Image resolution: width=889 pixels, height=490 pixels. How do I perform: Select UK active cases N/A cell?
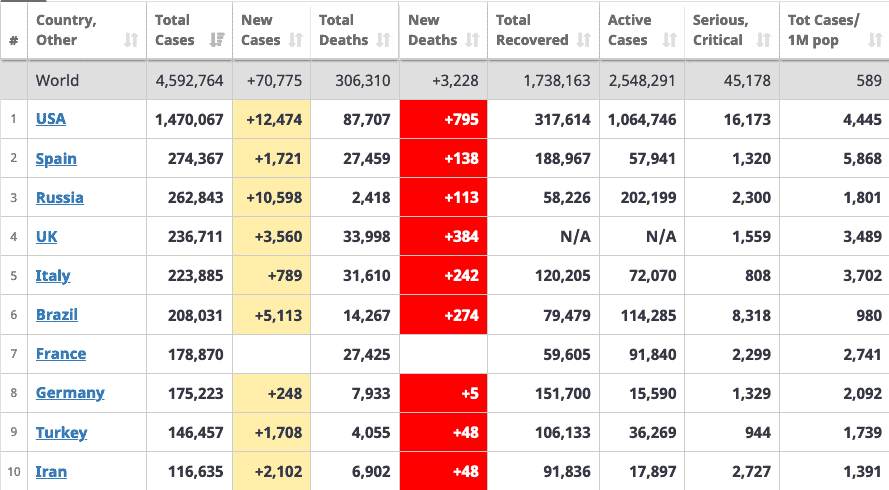pos(642,236)
